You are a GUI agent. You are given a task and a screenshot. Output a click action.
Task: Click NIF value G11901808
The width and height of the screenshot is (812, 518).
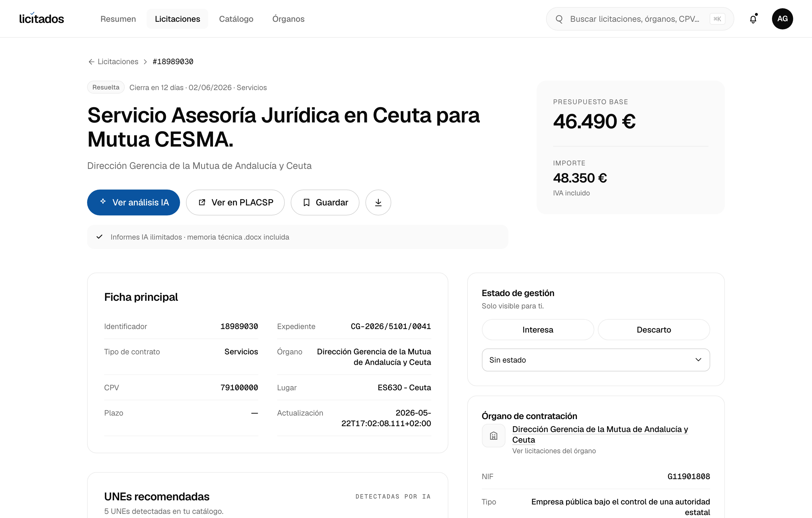(x=688, y=476)
